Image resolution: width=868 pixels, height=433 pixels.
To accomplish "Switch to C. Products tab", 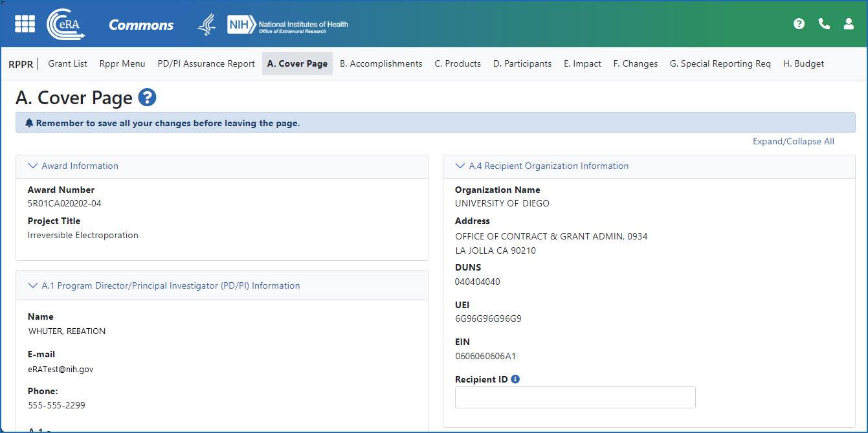I will point(458,63).
